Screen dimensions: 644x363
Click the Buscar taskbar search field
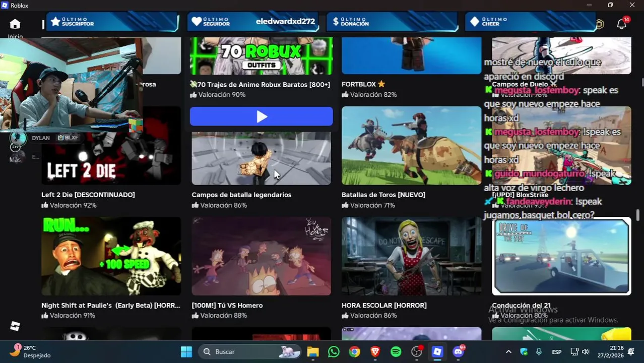click(x=250, y=352)
